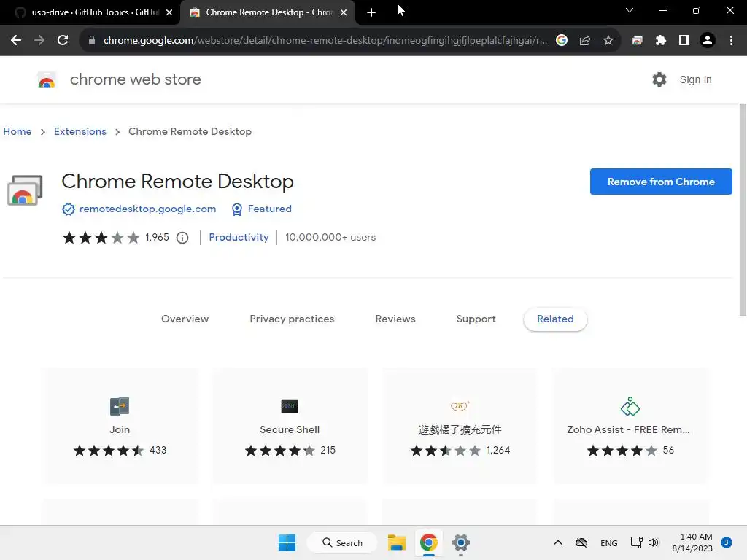Show hidden system tray icons chevron

(x=558, y=542)
